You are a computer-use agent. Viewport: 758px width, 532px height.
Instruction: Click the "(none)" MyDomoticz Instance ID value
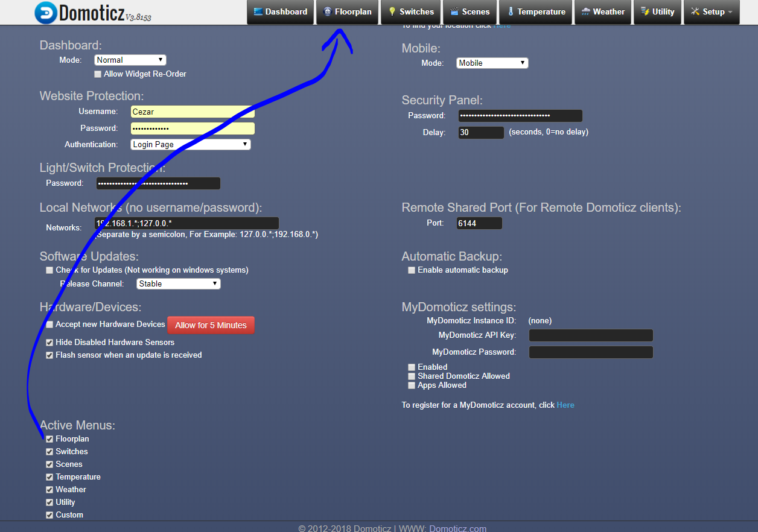[x=540, y=321]
